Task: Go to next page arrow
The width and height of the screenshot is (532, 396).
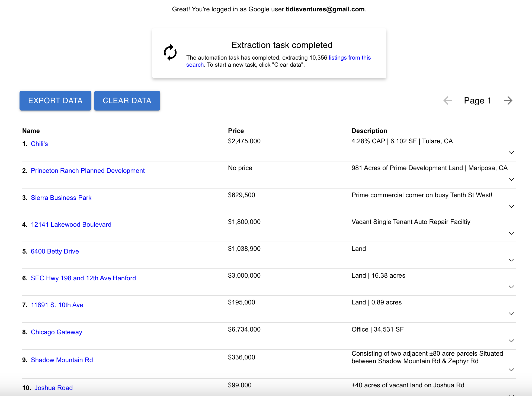Action: pyautogui.click(x=508, y=100)
